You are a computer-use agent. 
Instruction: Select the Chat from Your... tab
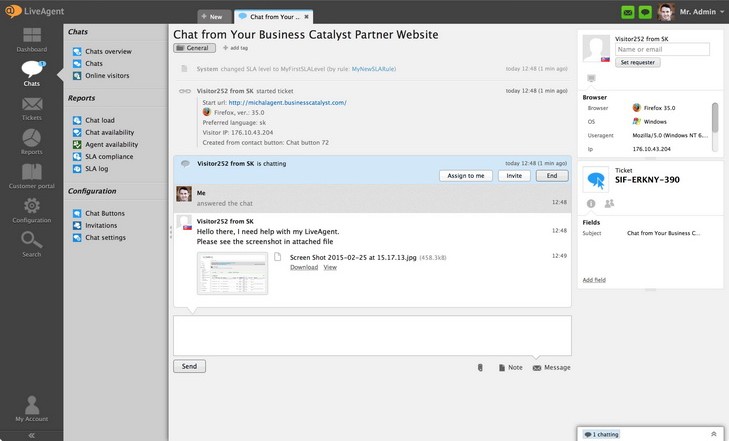point(274,17)
